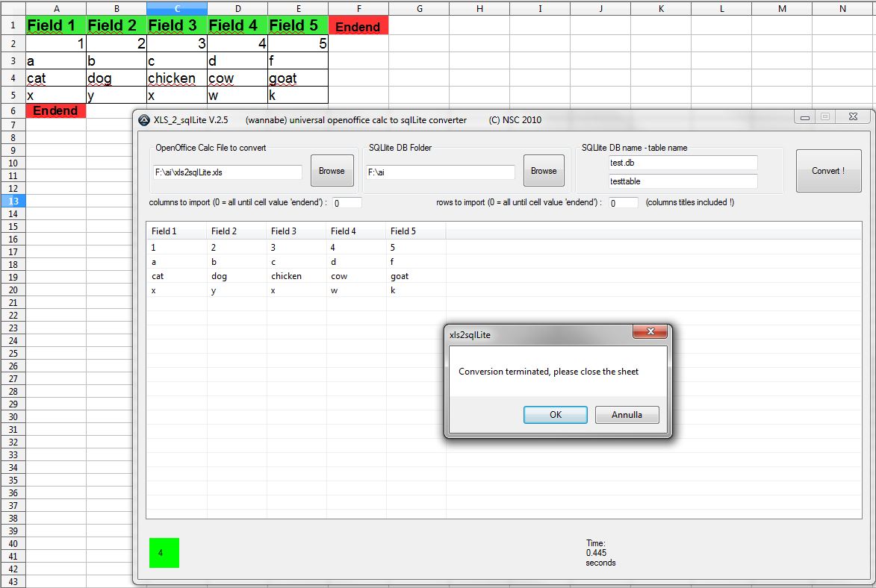
Task: Select the Field 3 list column header
Action: click(x=296, y=231)
